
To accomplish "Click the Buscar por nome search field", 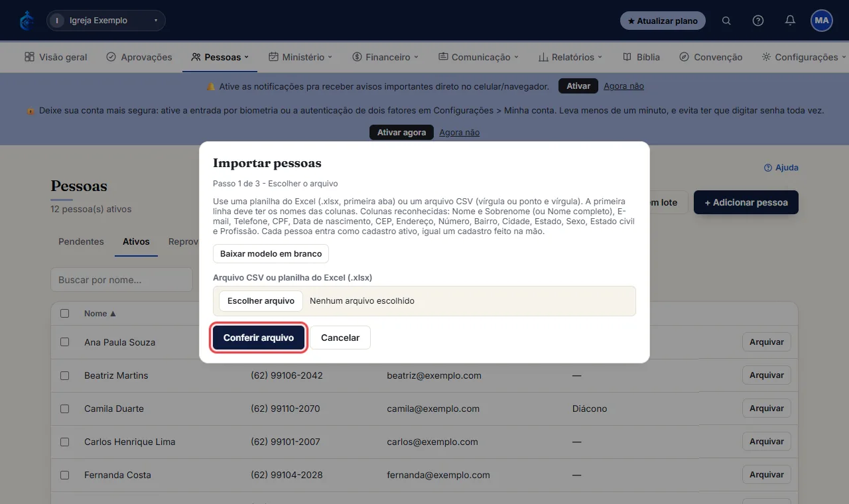I will [121, 280].
